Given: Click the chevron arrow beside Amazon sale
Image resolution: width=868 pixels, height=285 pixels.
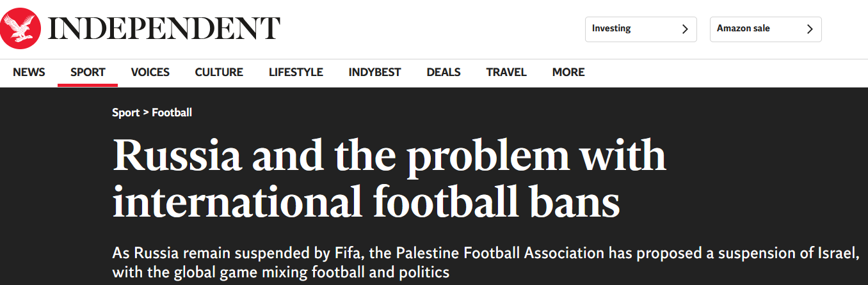Looking at the screenshot, I should coord(810,29).
